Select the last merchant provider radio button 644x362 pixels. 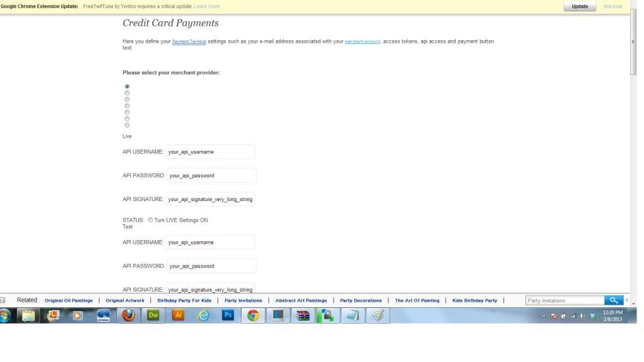tap(127, 125)
